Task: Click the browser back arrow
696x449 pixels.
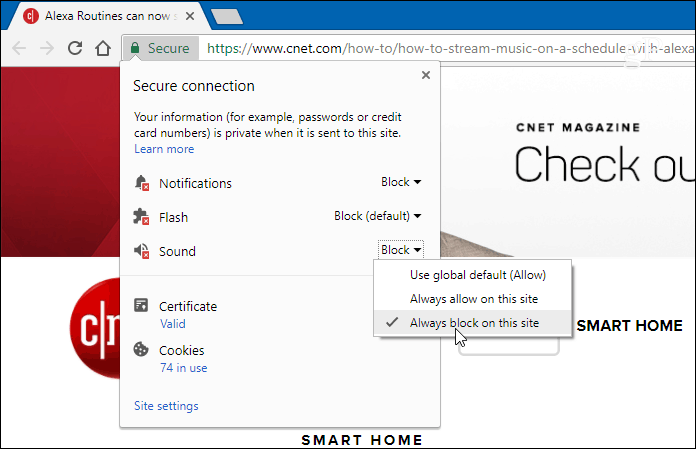Action: [19, 48]
